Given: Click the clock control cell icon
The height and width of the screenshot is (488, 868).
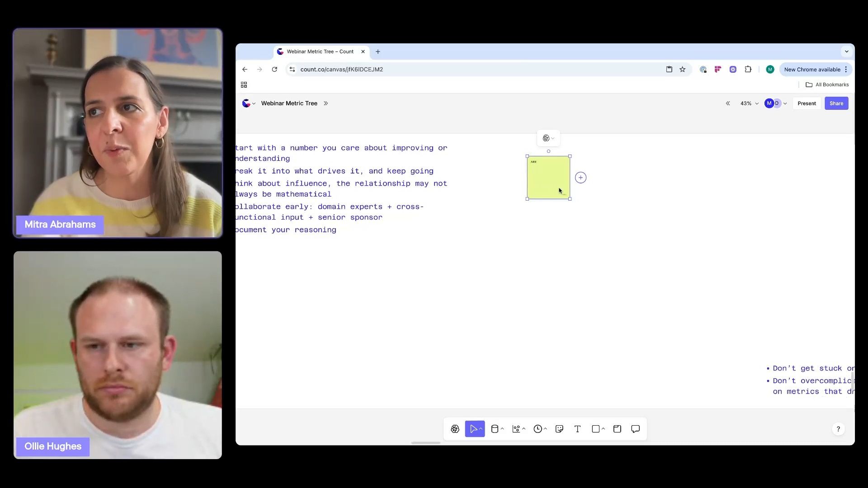Looking at the screenshot, I should (x=538, y=429).
